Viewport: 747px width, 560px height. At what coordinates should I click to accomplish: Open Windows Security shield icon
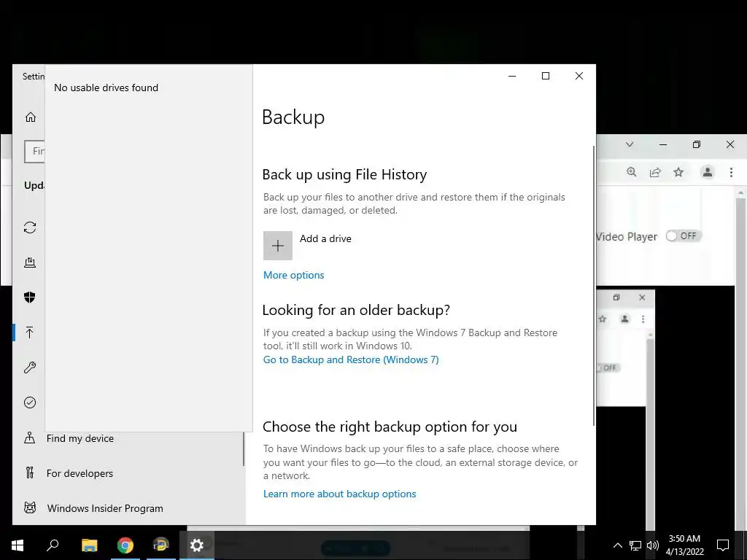pyautogui.click(x=30, y=297)
